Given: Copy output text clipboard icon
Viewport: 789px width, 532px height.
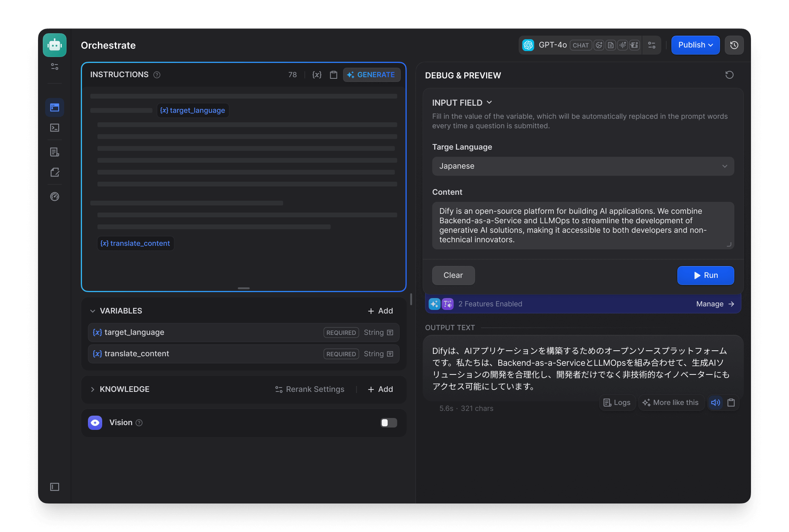Looking at the screenshot, I should click(x=731, y=403).
